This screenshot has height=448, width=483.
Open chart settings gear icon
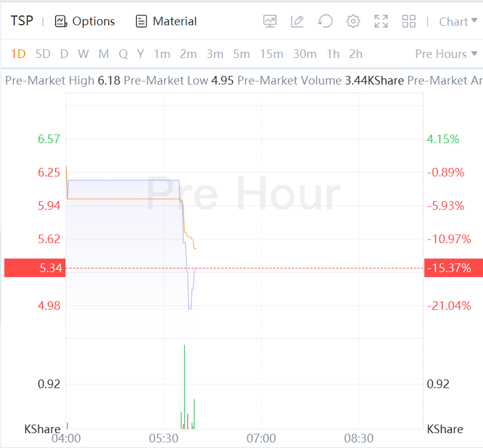click(x=353, y=22)
